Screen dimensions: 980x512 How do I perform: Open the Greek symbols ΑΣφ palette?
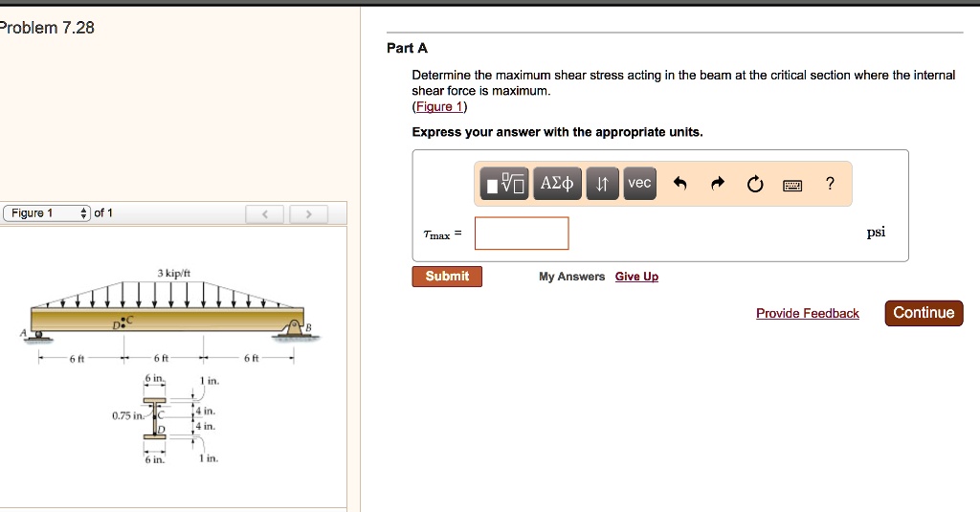click(x=557, y=183)
